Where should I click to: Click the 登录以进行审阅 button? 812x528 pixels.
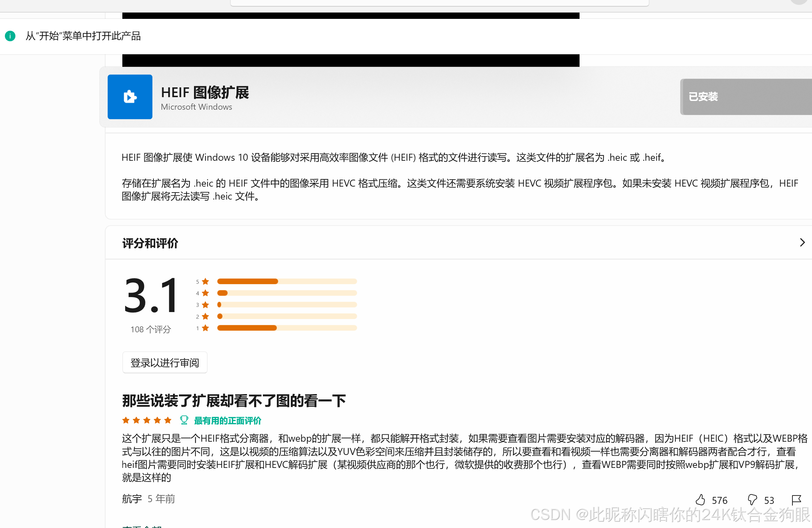pos(165,363)
